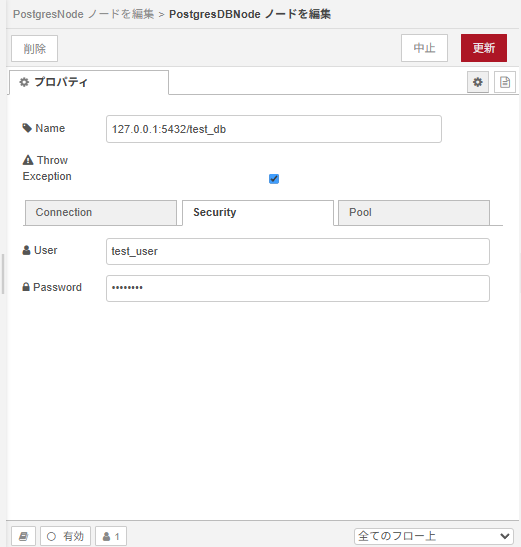Click the 更新 update button

(x=484, y=48)
